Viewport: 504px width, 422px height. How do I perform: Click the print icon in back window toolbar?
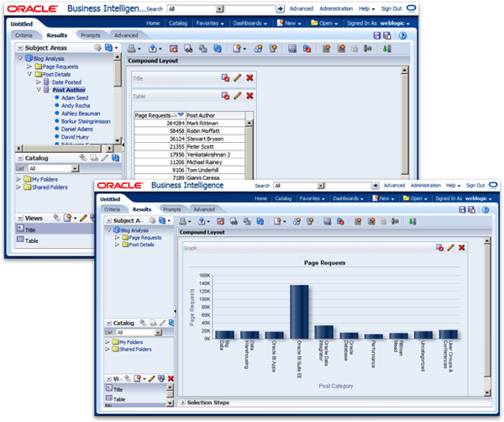[x=131, y=49]
